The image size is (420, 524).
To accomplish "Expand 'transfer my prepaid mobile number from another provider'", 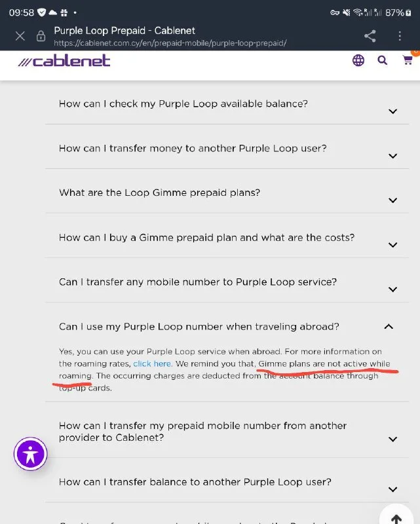I will pyautogui.click(x=392, y=439).
